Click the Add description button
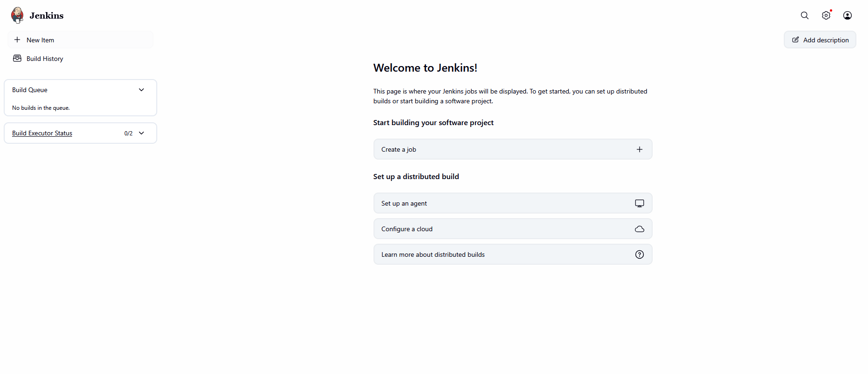The height and width of the screenshot is (374, 868). [820, 40]
